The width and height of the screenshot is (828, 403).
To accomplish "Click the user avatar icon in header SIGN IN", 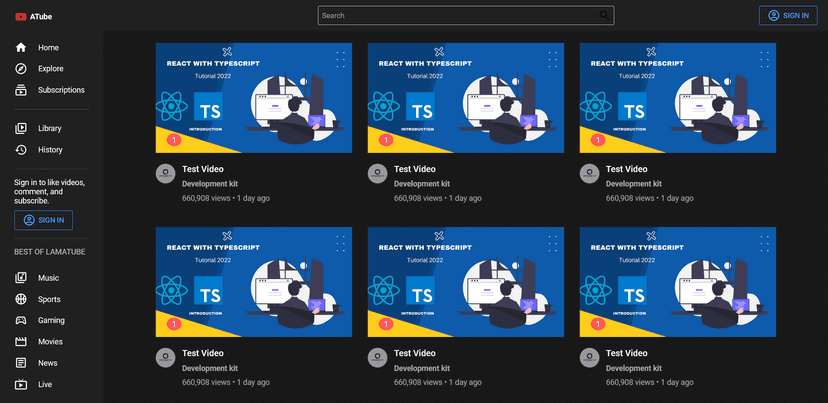I will pyautogui.click(x=774, y=15).
